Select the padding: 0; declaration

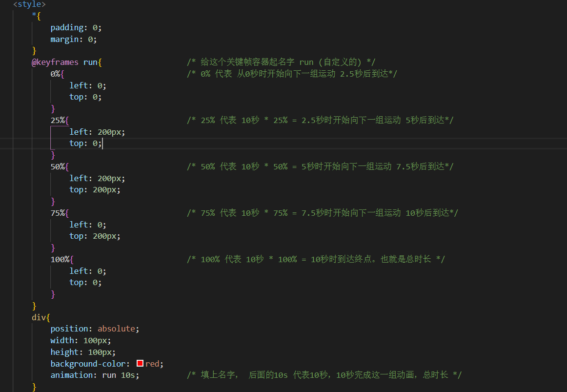click(76, 27)
